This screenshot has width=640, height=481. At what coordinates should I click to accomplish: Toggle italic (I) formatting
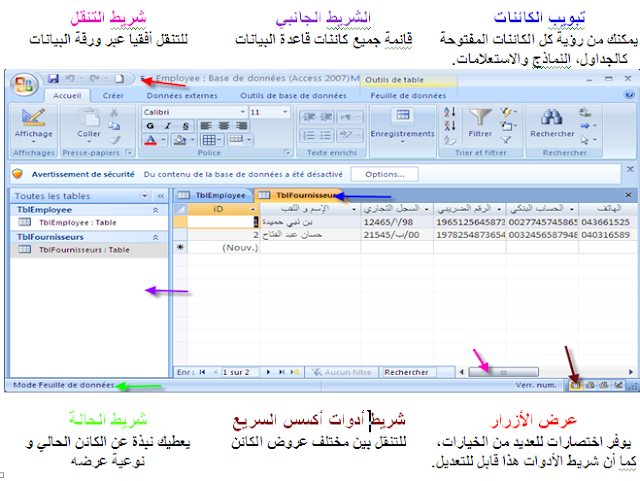(x=168, y=126)
